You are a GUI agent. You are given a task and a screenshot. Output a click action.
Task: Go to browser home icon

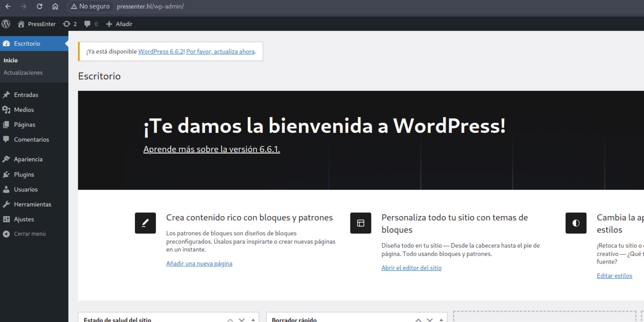click(55, 6)
